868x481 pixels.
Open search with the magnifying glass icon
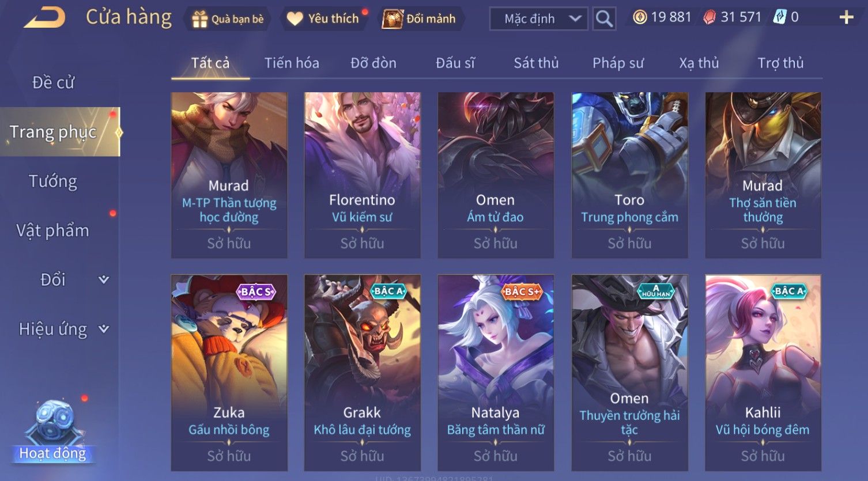coord(604,19)
